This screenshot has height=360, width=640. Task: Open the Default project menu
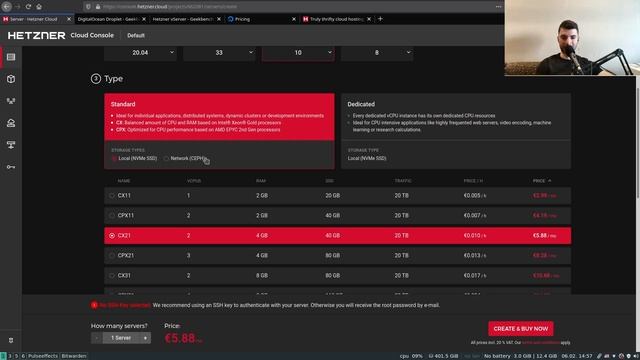[136, 36]
